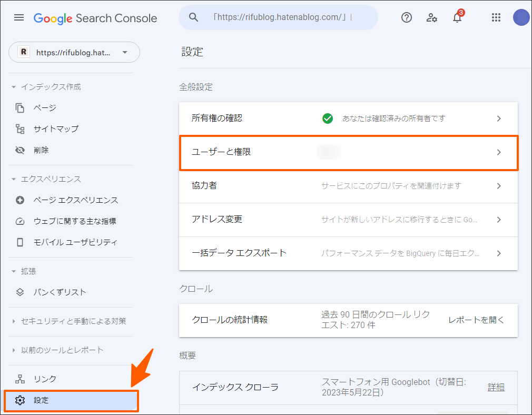Open サイトマップ in the sidebar
The height and width of the screenshot is (415, 532).
coord(56,129)
